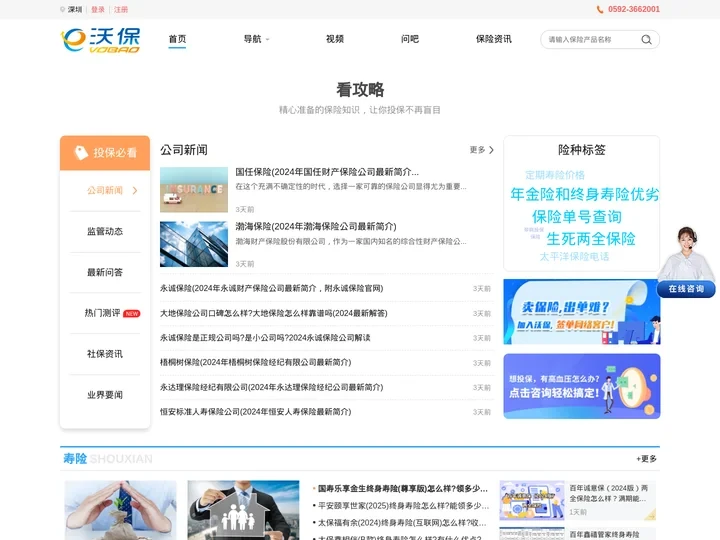The width and height of the screenshot is (720, 540).
Task: Open 平安颐享世家(2025)终身寿险 article
Action: (x=404, y=506)
